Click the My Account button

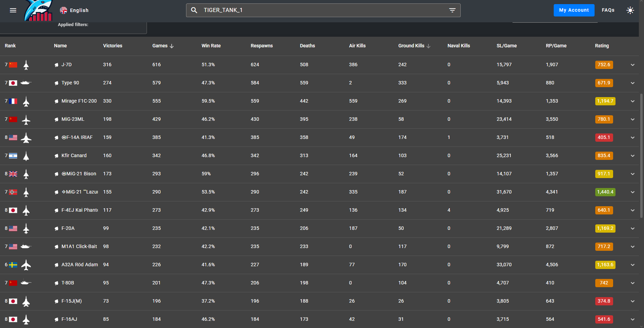[x=574, y=10]
